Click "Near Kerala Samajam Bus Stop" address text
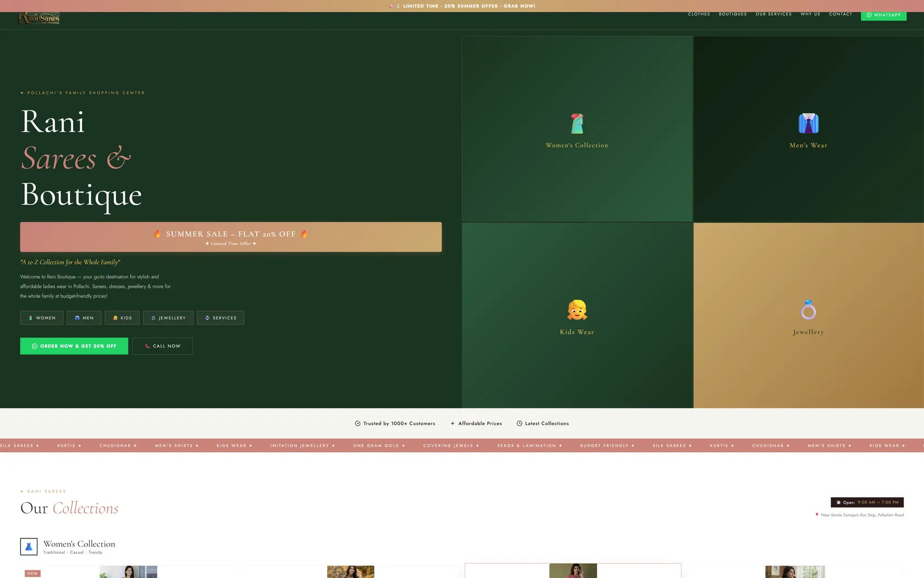 click(x=862, y=515)
